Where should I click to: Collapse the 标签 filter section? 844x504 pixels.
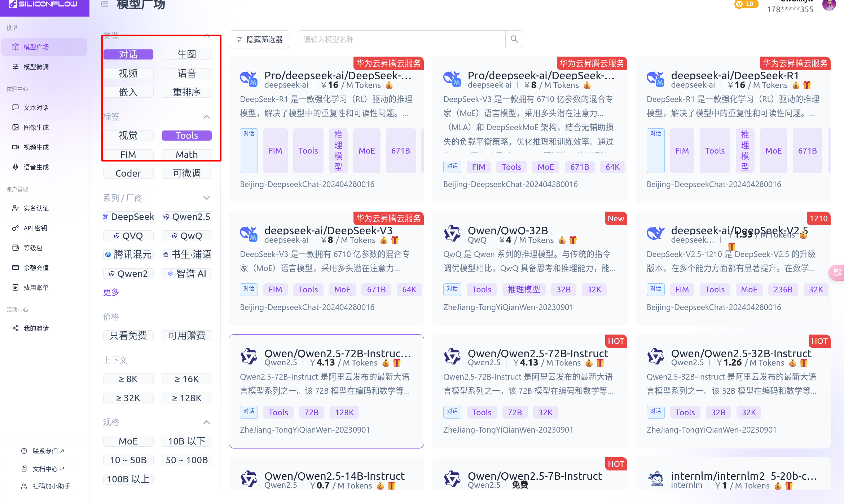click(x=207, y=117)
